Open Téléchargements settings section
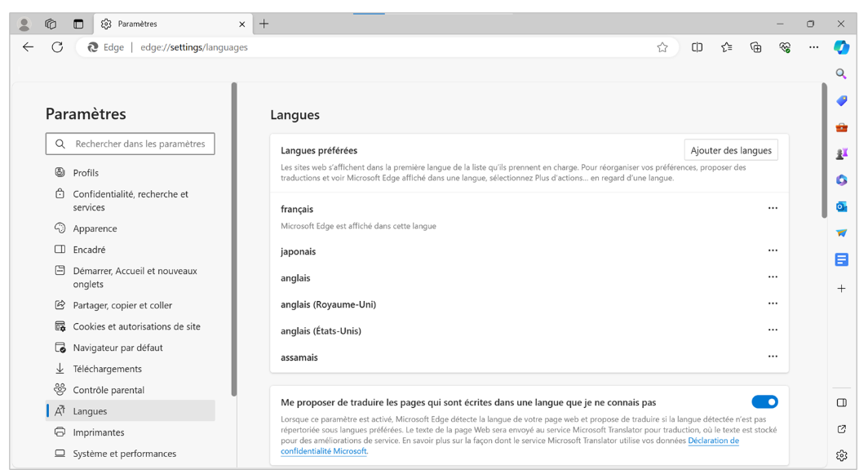Image resolution: width=868 pixels, height=474 pixels. click(x=130, y=369)
